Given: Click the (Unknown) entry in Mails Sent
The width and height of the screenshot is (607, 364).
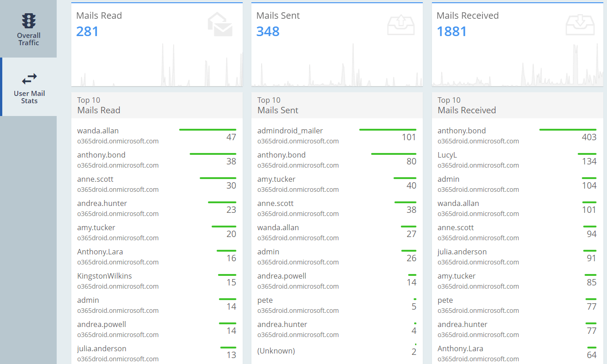Looking at the screenshot, I should pos(276,351).
